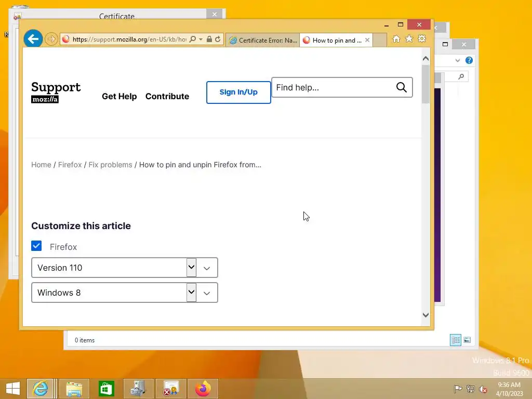Open the Windows Start button
The width and height of the screenshot is (532, 399).
click(13, 389)
